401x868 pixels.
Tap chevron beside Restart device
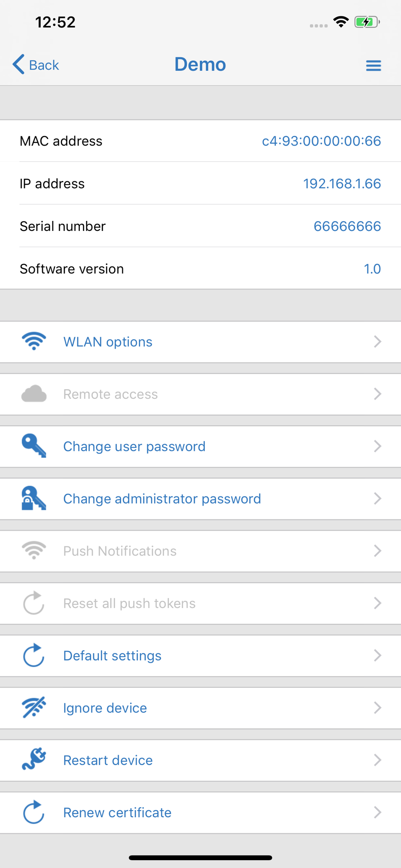pos(377,760)
